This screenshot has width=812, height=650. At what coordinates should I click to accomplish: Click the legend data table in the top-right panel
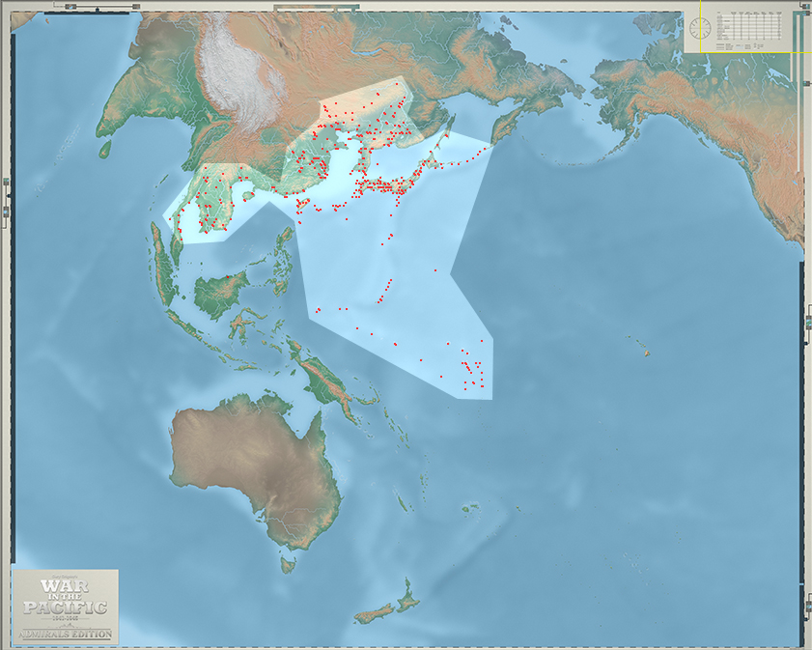tap(749, 25)
